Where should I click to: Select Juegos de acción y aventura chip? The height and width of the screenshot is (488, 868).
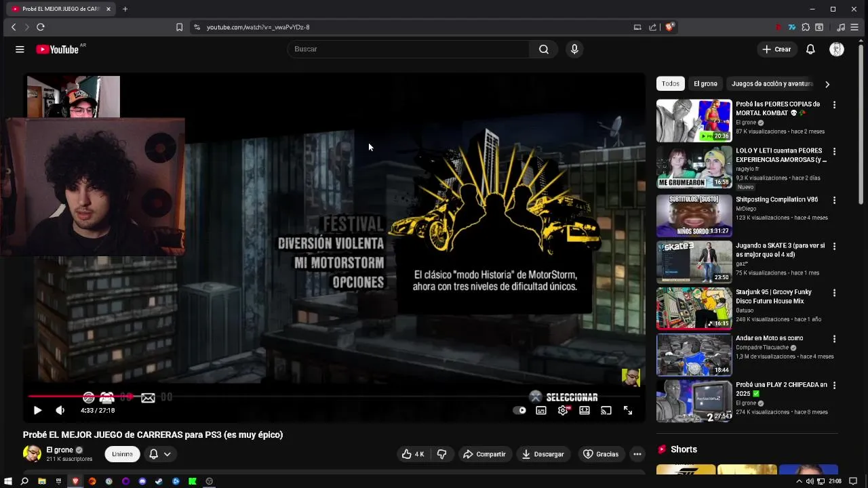[x=772, y=84]
